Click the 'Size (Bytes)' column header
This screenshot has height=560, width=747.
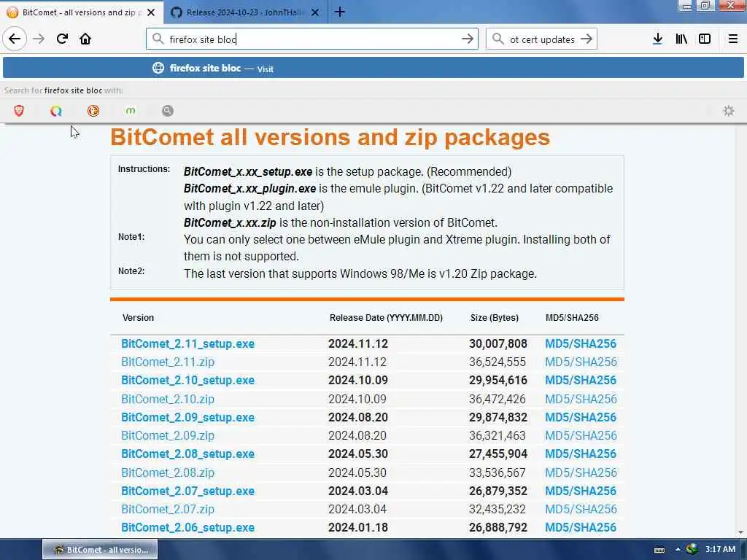(494, 318)
